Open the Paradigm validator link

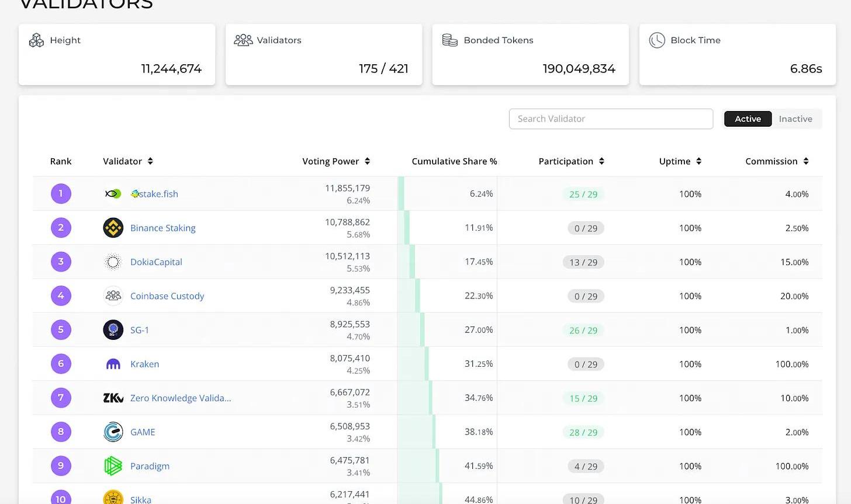click(150, 466)
